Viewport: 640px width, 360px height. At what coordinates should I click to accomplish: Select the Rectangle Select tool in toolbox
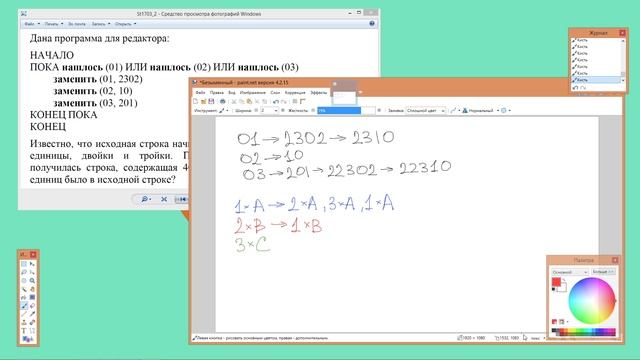[x=24, y=264]
